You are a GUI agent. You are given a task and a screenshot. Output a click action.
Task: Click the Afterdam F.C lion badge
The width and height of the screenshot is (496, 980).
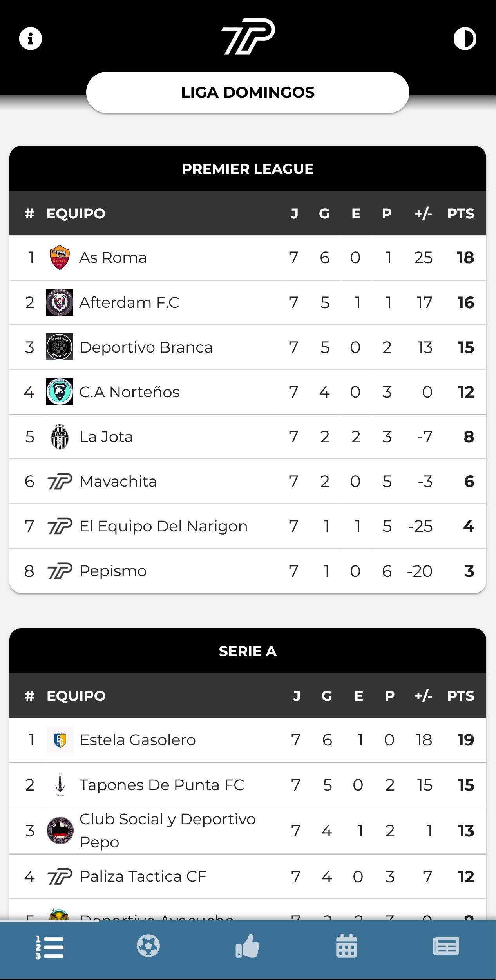pyautogui.click(x=60, y=302)
